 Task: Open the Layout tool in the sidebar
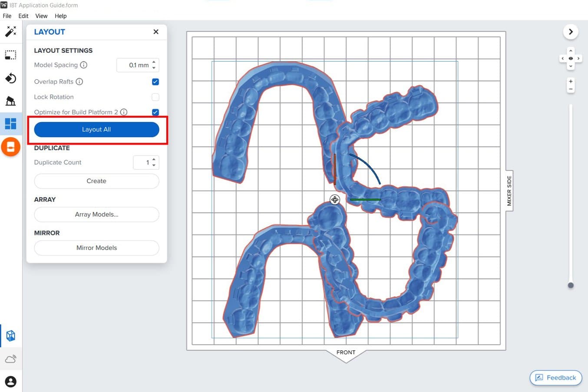click(x=10, y=124)
